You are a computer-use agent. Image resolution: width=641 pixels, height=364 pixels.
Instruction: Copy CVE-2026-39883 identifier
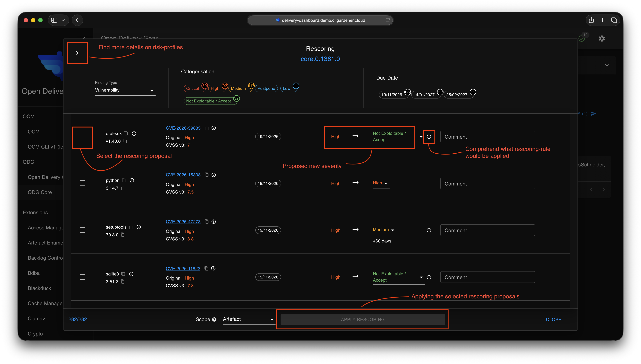tap(207, 128)
